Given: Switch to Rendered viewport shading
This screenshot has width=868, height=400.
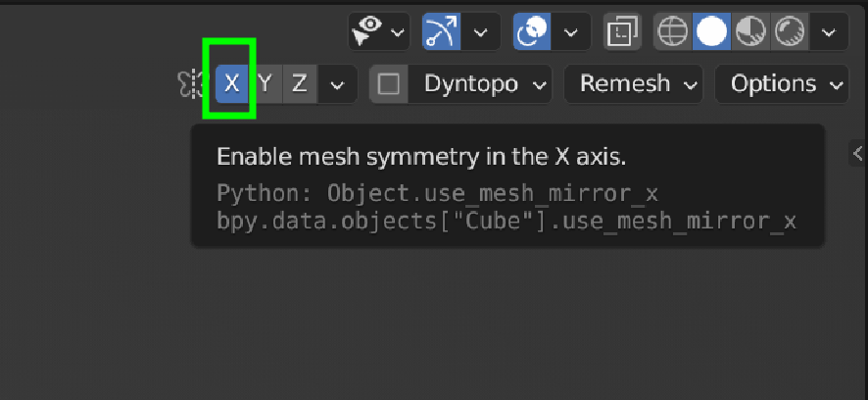Looking at the screenshot, I should click(790, 32).
